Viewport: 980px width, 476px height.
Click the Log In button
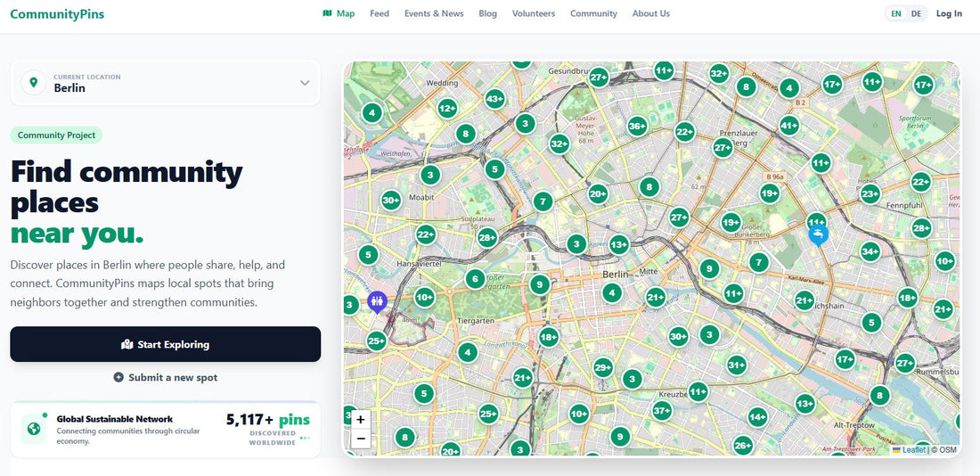(949, 13)
